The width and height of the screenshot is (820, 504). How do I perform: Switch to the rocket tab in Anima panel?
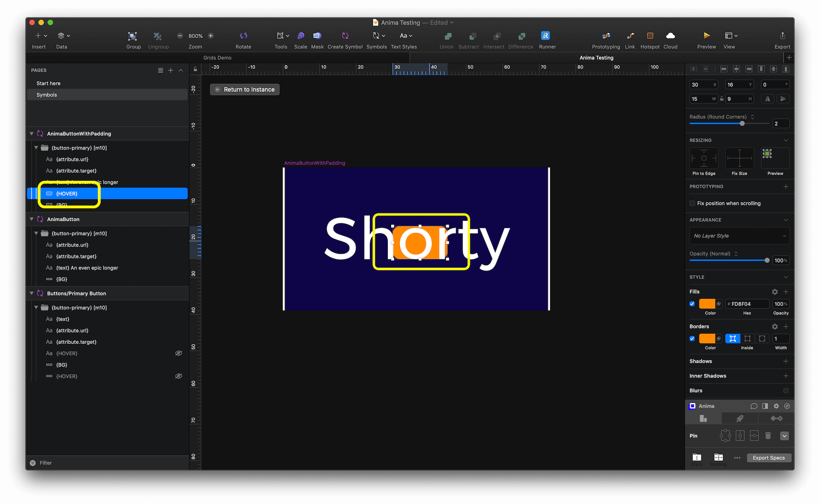739,419
